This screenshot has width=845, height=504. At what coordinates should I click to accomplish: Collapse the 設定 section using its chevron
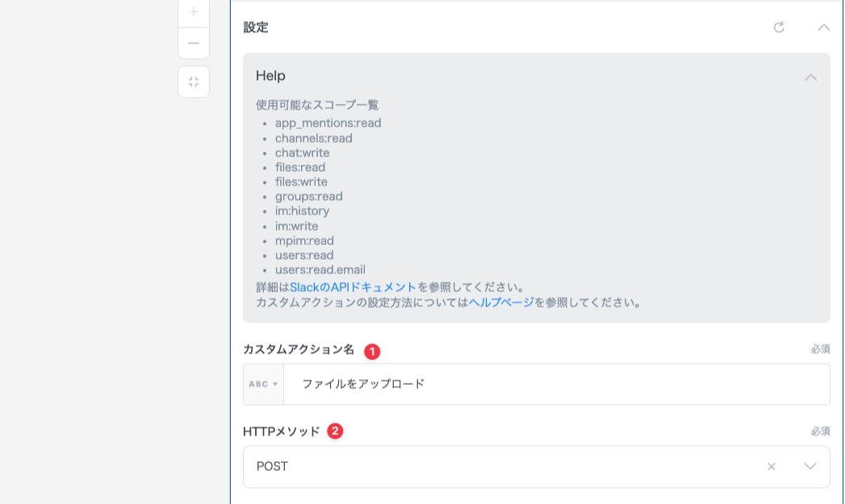click(823, 27)
